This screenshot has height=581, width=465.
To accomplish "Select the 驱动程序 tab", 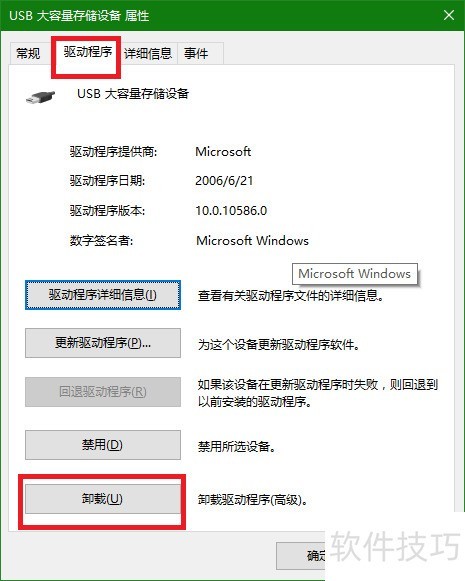I will click(88, 52).
